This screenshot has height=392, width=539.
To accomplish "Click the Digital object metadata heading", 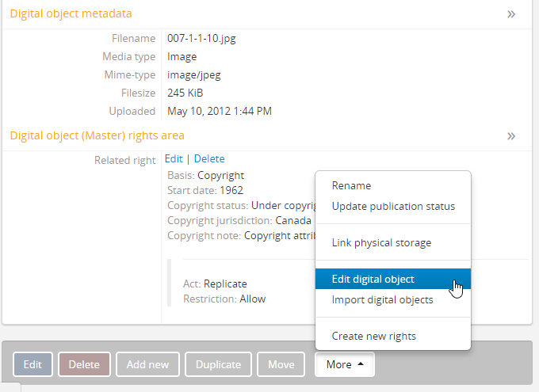I will (x=71, y=13).
